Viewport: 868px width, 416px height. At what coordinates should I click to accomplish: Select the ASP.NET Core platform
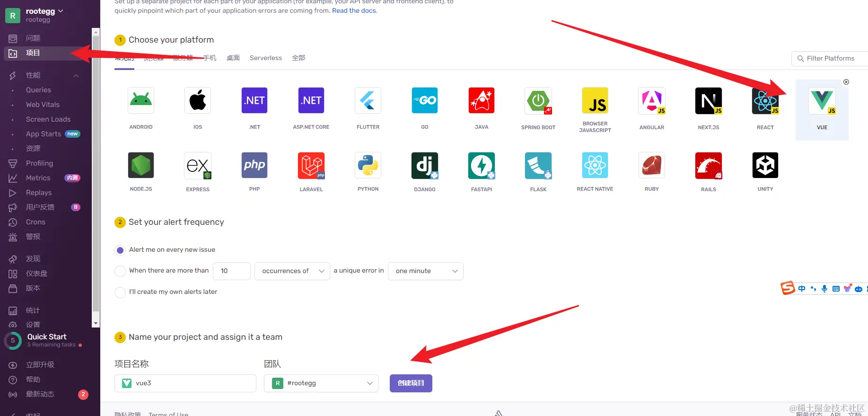pos(311,100)
